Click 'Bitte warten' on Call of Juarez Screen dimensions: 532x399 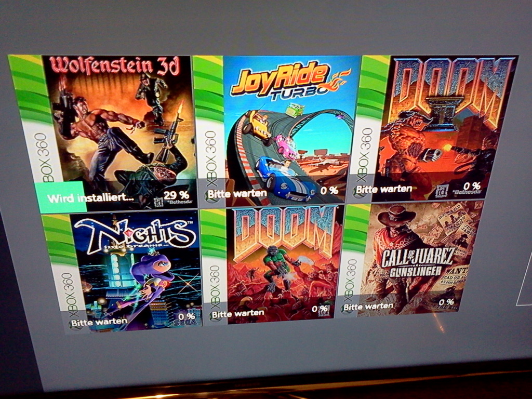click(368, 307)
